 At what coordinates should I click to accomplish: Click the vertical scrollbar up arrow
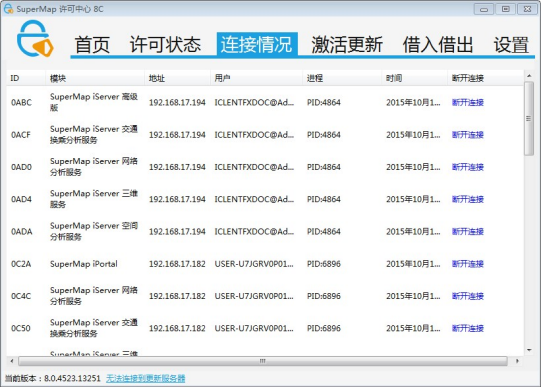(x=529, y=76)
